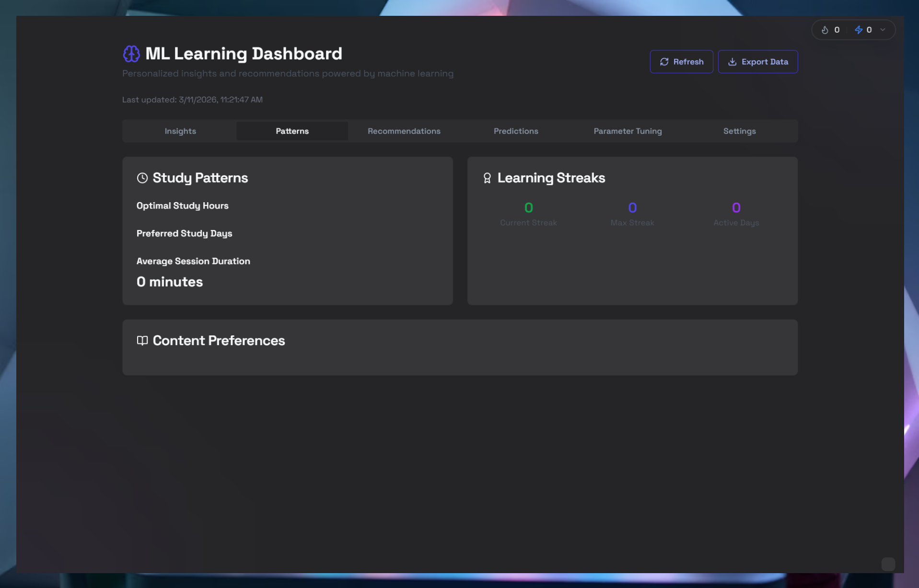Click the Learning Streaks heading

tap(551, 178)
